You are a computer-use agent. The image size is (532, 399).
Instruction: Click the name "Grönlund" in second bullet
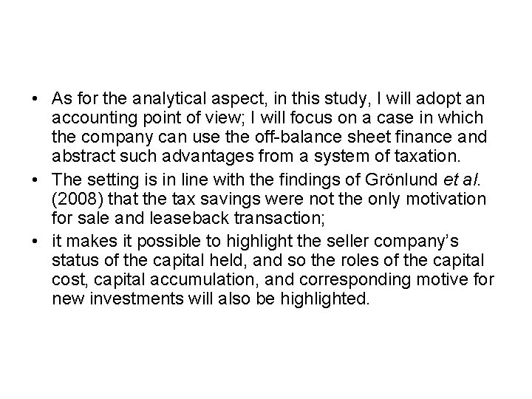[x=401, y=180]
